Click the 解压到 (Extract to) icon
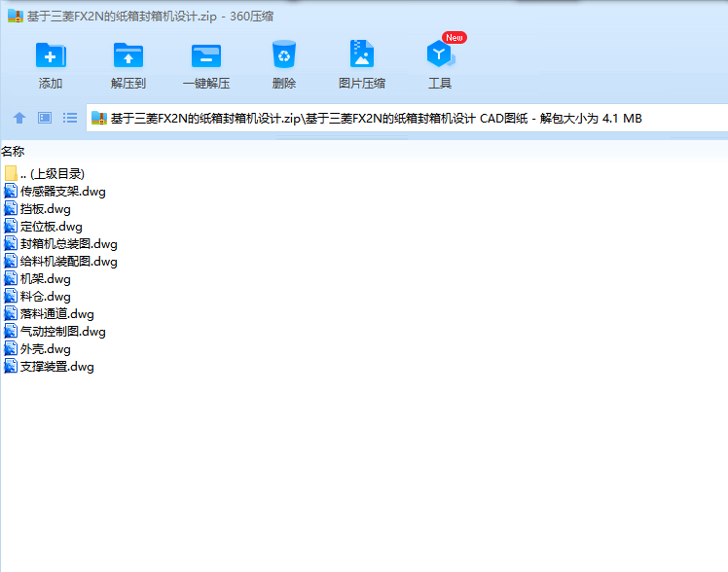The height and width of the screenshot is (572, 728). (128, 55)
